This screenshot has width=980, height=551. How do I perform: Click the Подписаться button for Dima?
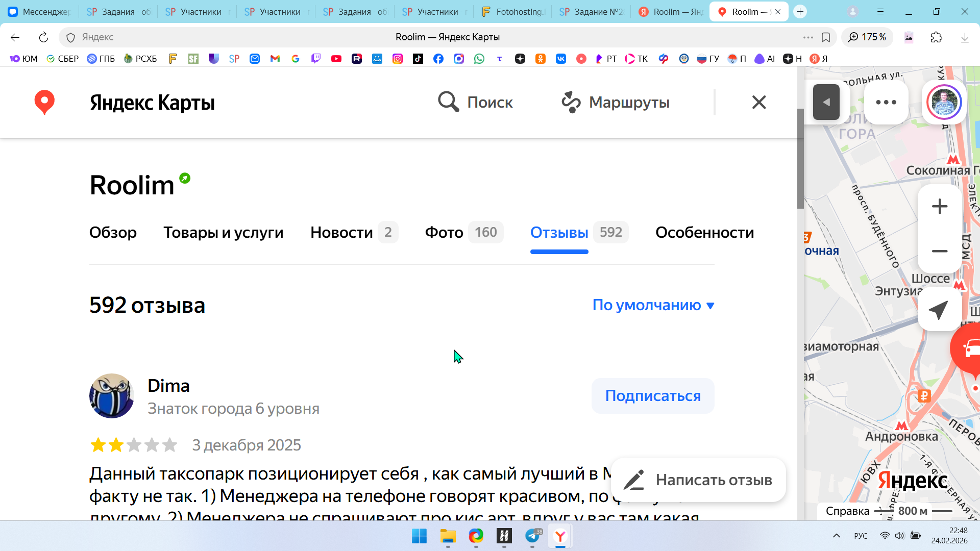click(x=652, y=396)
